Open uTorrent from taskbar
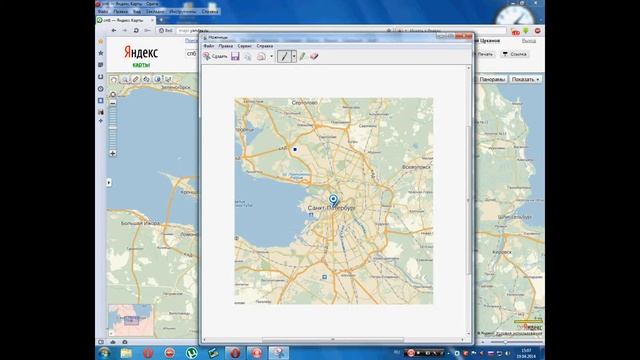Image resolution: width=640 pixels, height=360 pixels. pyautogui.click(x=191, y=353)
